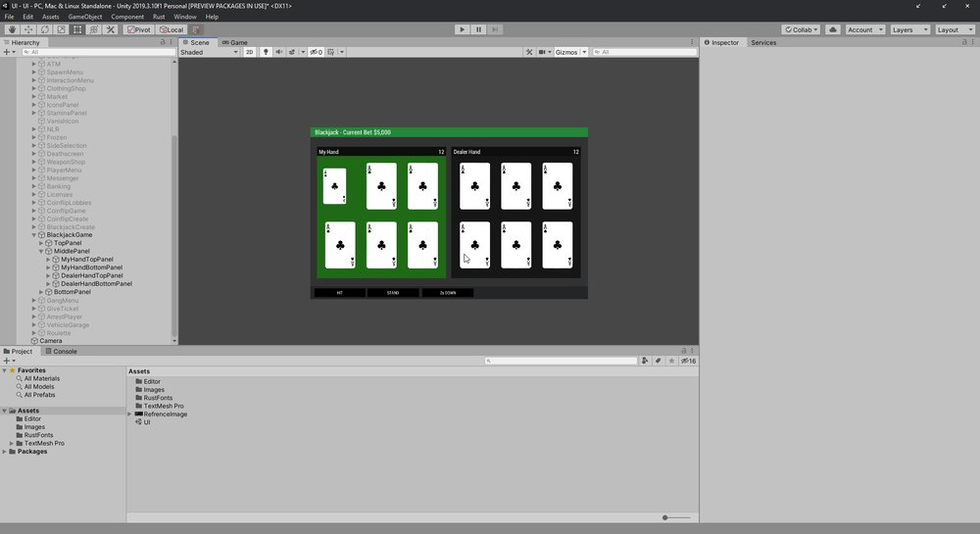Click the Play button
980x534 pixels.
click(462, 29)
